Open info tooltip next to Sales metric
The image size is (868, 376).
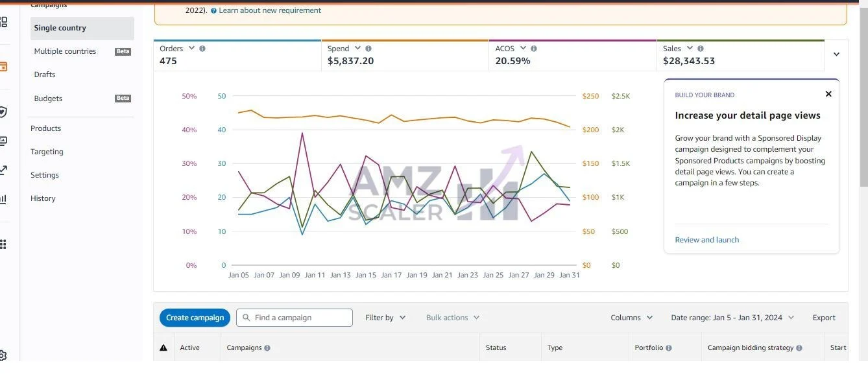tap(701, 49)
